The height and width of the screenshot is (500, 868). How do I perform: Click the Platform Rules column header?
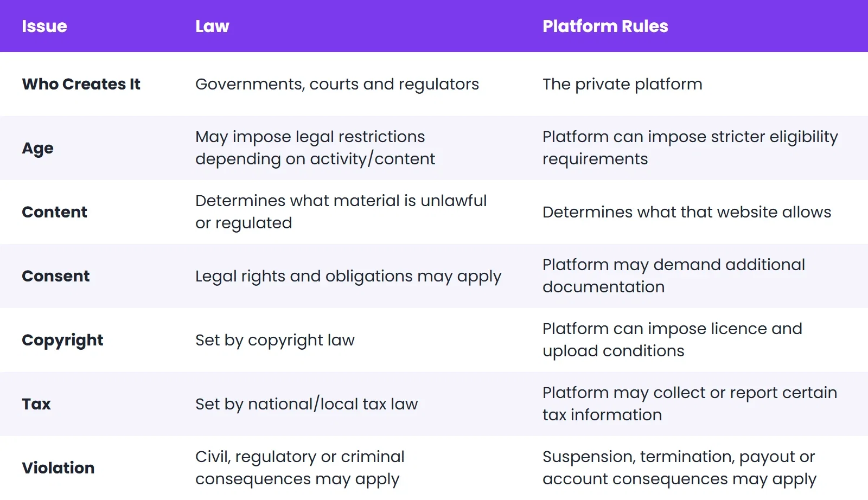[x=605, y=26]
